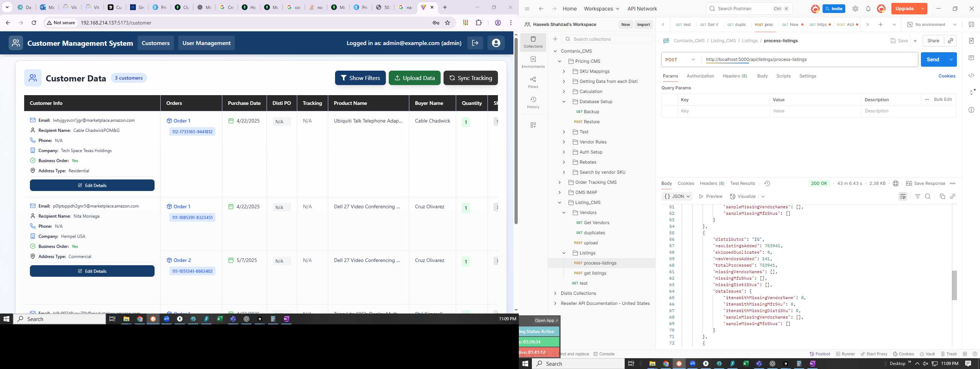Click Query Params Key input
This screenshot has width=980, height=369.
(723, 111)
